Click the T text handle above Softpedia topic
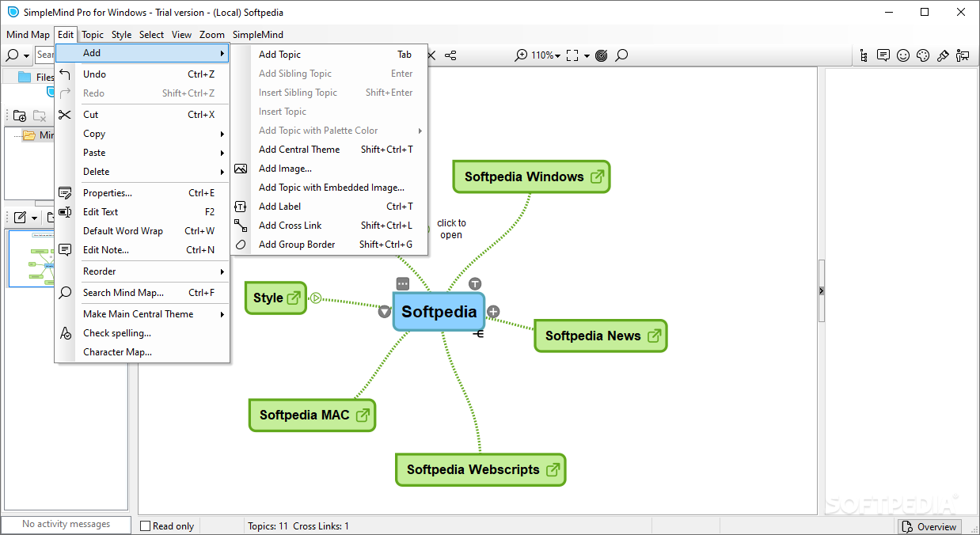The image size is (980, 535). [475, 283]
